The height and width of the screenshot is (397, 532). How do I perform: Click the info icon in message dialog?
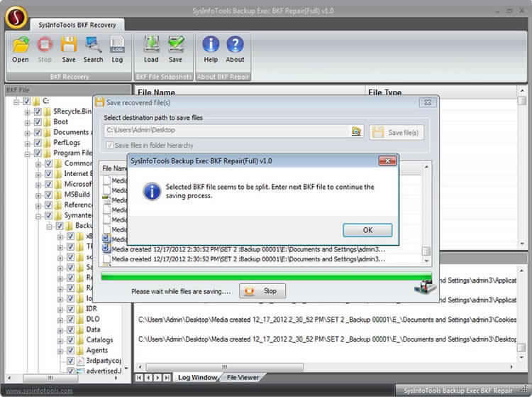coord(152,191)
